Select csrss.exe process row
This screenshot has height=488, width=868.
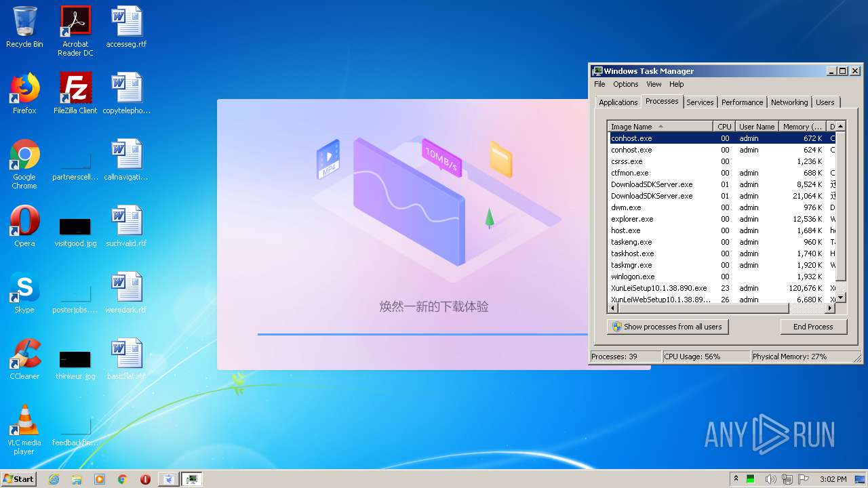pos(722,161)
